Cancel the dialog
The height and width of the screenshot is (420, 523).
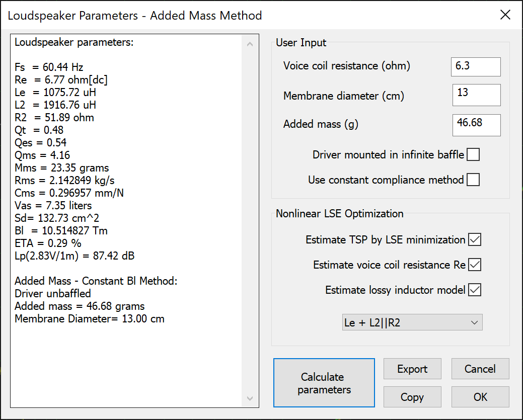480,369
